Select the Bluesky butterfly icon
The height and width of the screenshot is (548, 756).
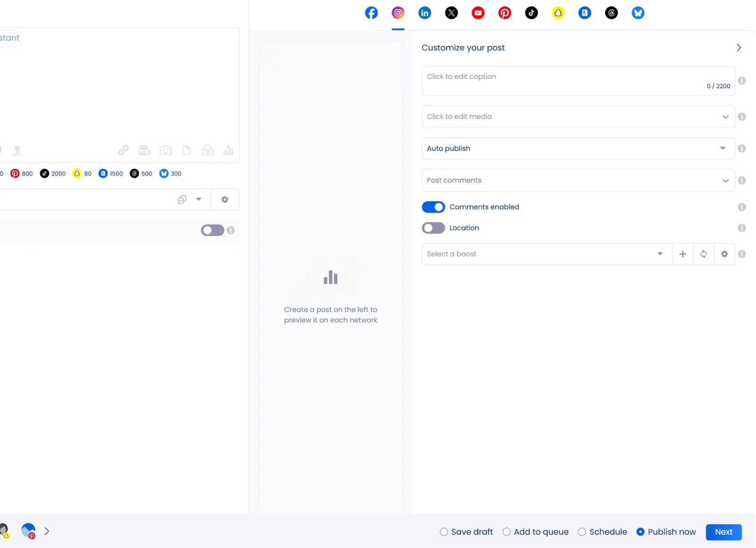(x=638, y=13)
